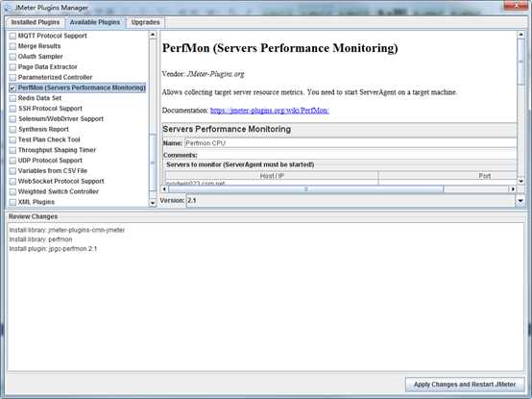Open the PerfMon documentation wiki link
The height and width of the screenshot is (399, 532).
[x=270, y=111]
